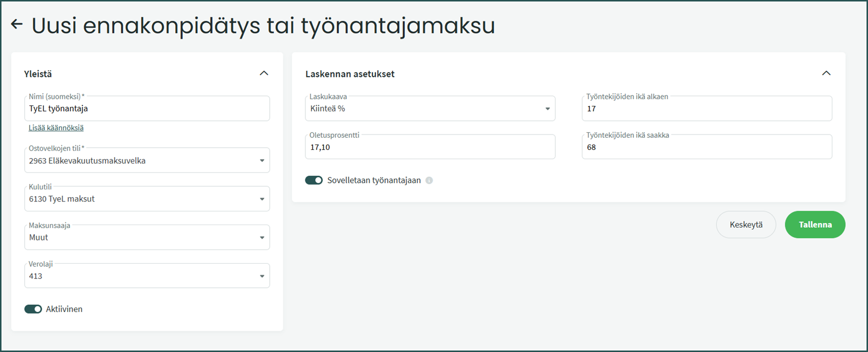The height and width of the screenshot is (352, 868).
Task: Select the Työntekijöiden ikä alkaen field
Action: click(706, 109)
